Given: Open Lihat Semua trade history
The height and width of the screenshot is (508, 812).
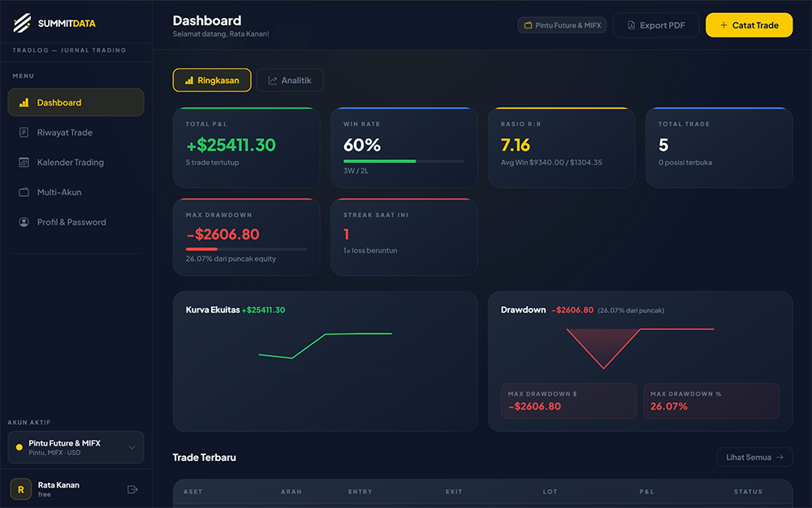Looking at the screenshot, I should [754, 457].
